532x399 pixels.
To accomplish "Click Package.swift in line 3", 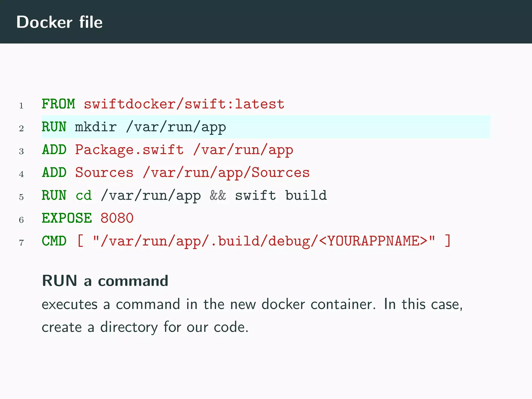I will pyautogui.click(x=129, y=150).
